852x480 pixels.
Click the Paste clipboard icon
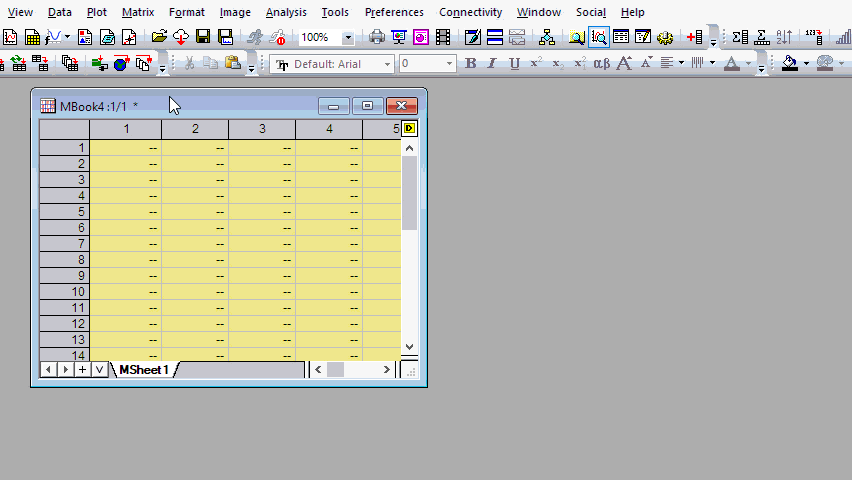click(x=232, y=64)
